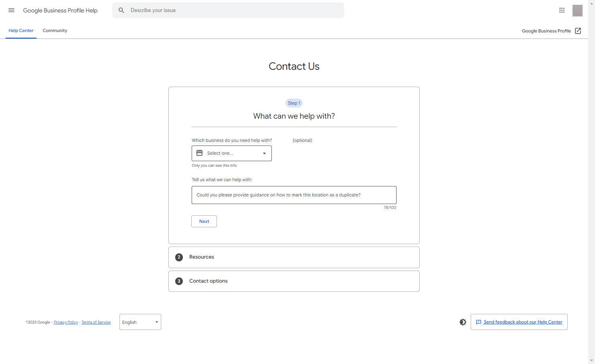Click 'Tell us what we can help with:' label
The width and height of the screenshot is (595, 364).
pos(222,180)
